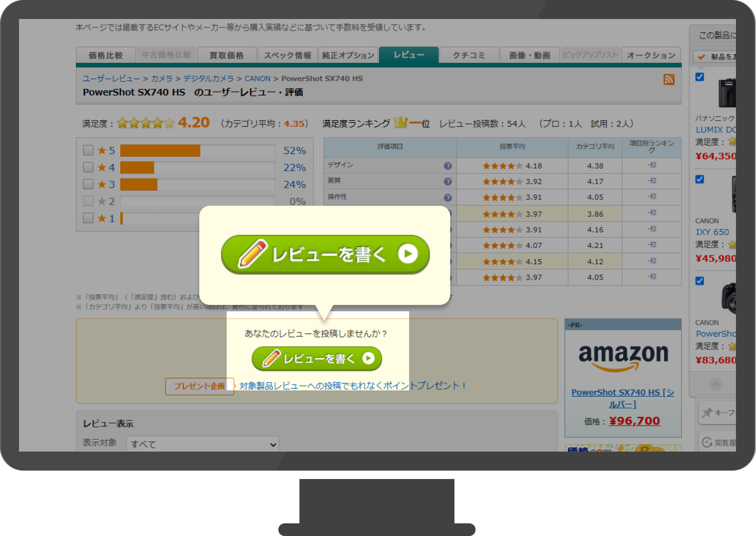Click the ★4 orange rating bar
The image size is (756, 536).
pos(137,167)
